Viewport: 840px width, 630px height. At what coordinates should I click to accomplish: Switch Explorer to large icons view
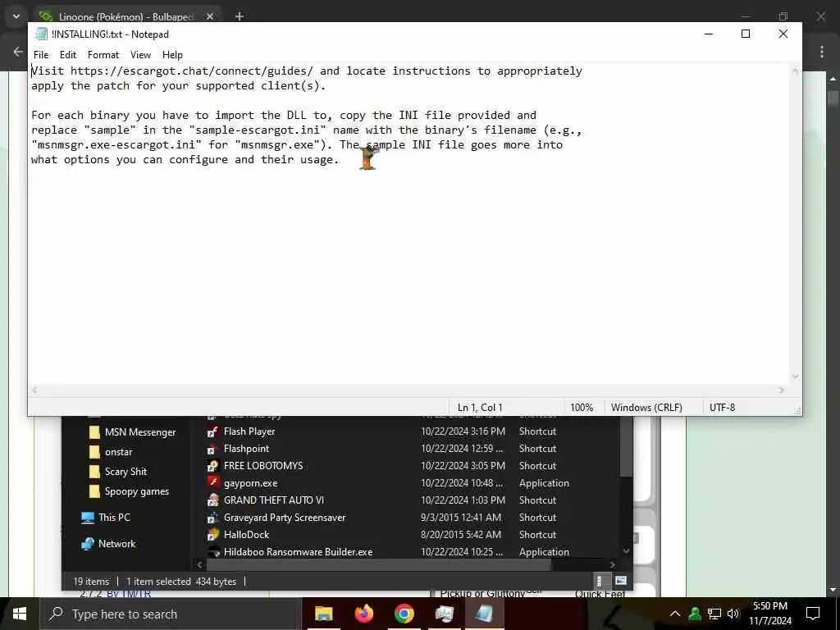click(x=621, y=581)
